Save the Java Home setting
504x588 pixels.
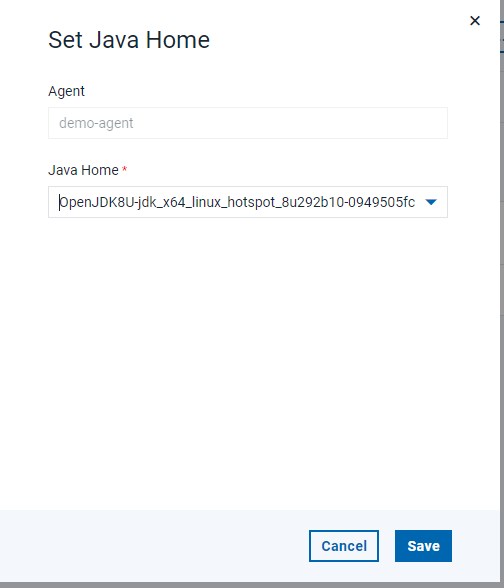coord(423,546)
